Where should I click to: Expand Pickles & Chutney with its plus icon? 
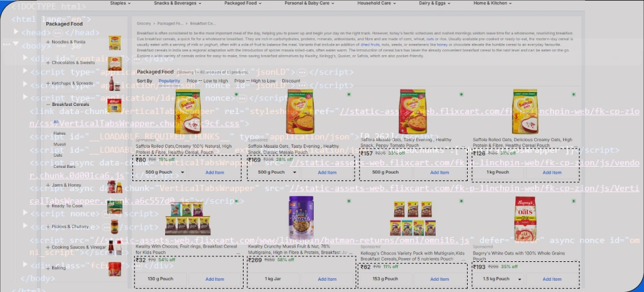pyautogui.click(x=48, y=226)
